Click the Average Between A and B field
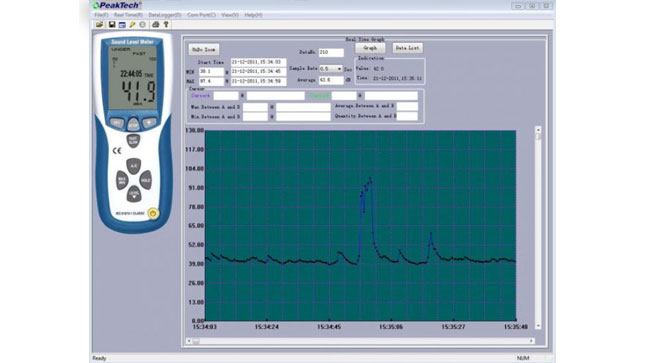The height and width of the screenshot is (363, 650). click(407, 106)
